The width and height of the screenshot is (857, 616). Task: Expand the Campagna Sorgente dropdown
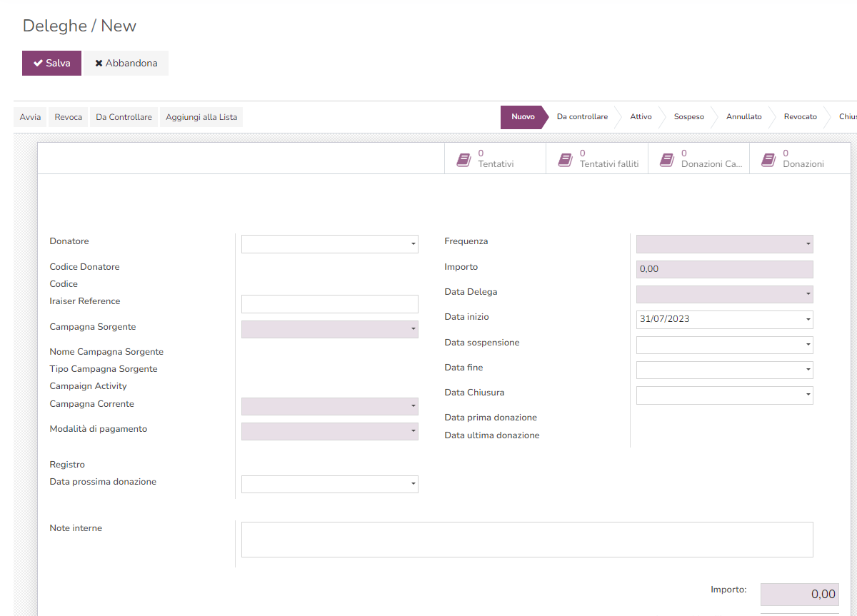tap(329, 329)
